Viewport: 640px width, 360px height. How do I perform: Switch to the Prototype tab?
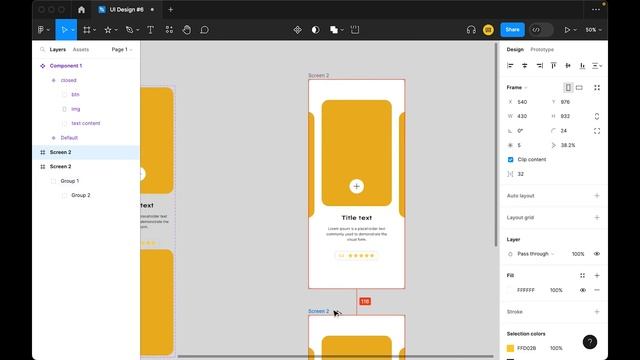click(x=542, y=49)
